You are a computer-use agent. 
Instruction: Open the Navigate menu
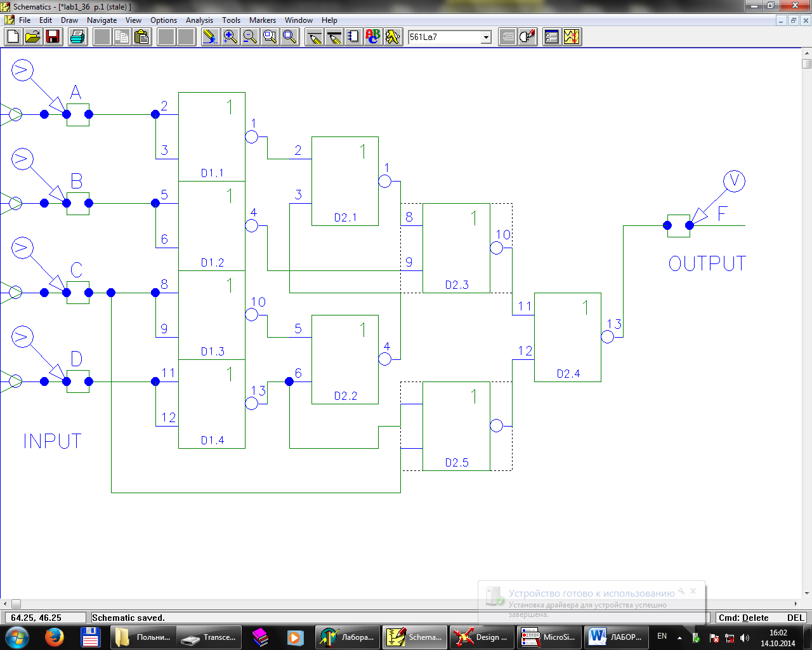pyautogui.click(x=102, y=20)
